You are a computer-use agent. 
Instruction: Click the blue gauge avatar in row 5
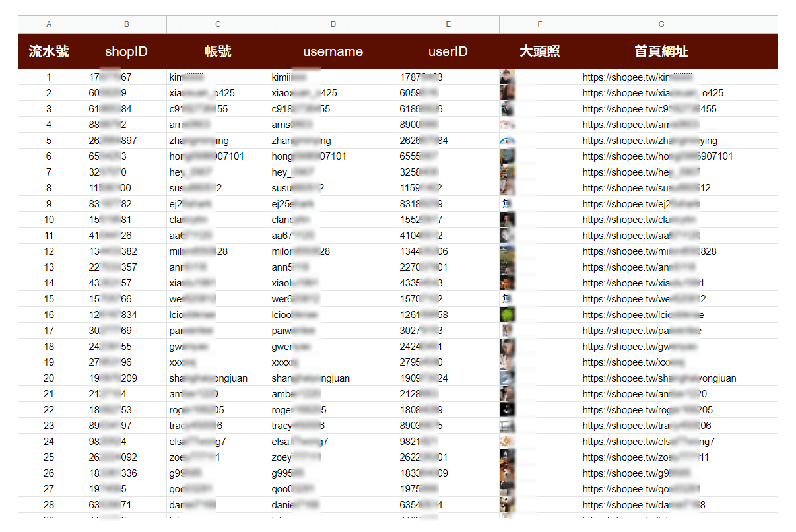pos(507,141)
